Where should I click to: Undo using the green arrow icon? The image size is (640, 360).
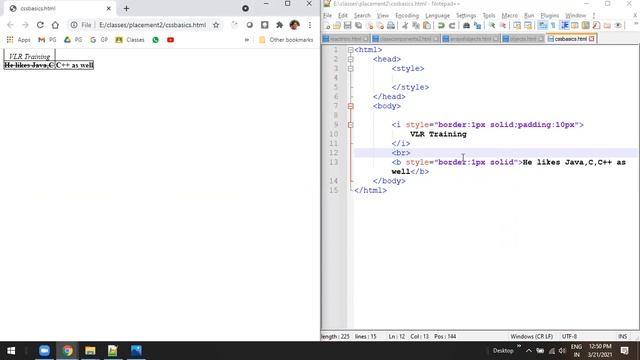point(441,26)
